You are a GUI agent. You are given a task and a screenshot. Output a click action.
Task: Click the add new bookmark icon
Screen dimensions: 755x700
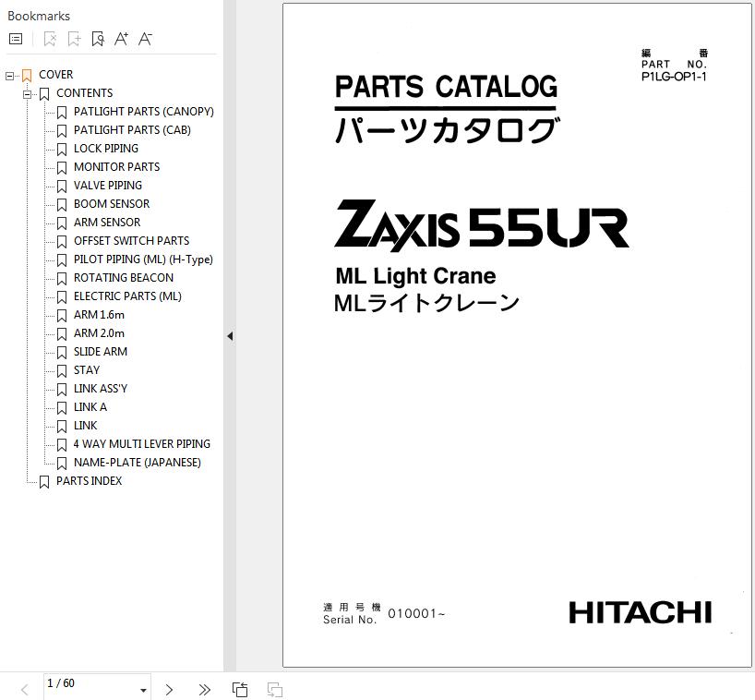pyautogui.click(x=74, y=39)
